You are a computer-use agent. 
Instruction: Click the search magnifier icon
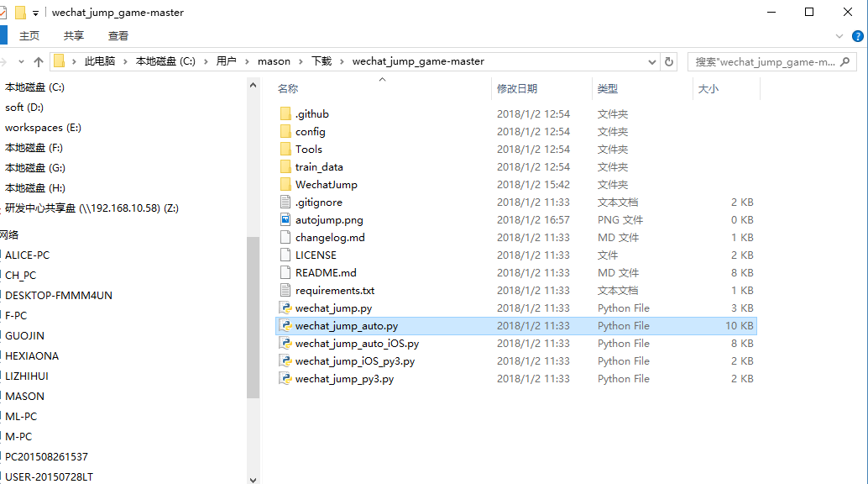point(844,61)
